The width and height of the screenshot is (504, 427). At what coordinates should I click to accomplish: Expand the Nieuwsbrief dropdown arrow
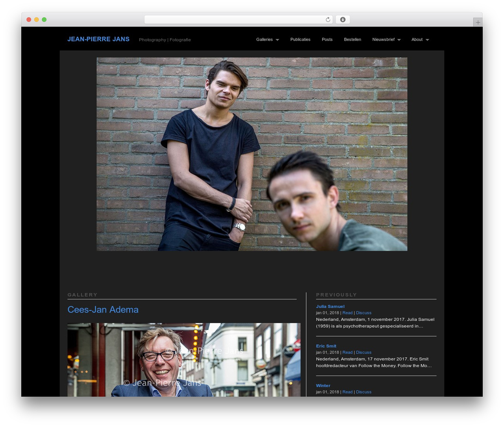point(399,40)
